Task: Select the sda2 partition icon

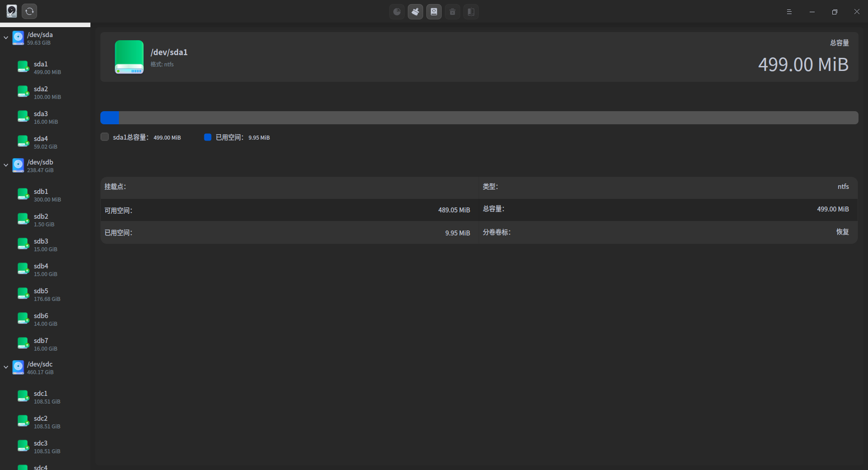Action: tap(24, 92)
